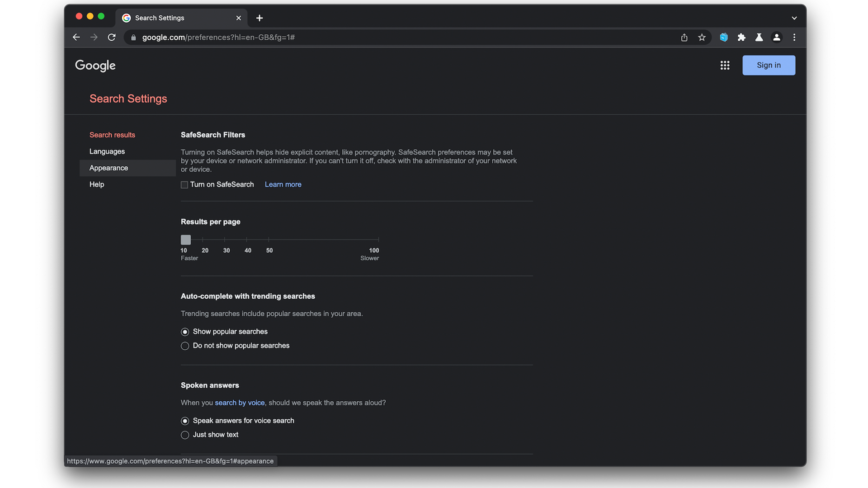Set results per page to 20 tick
This screenshot has width=868, height=488.
coord(203,239)
